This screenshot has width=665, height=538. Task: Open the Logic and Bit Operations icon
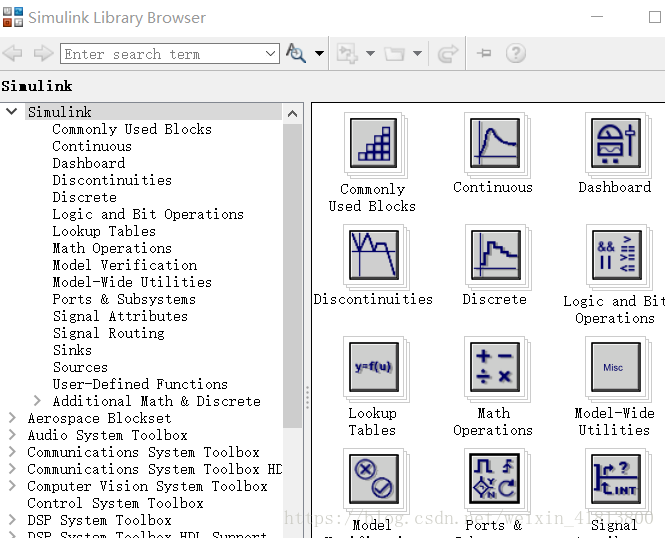pyautogui.click(x=616, y=255)
